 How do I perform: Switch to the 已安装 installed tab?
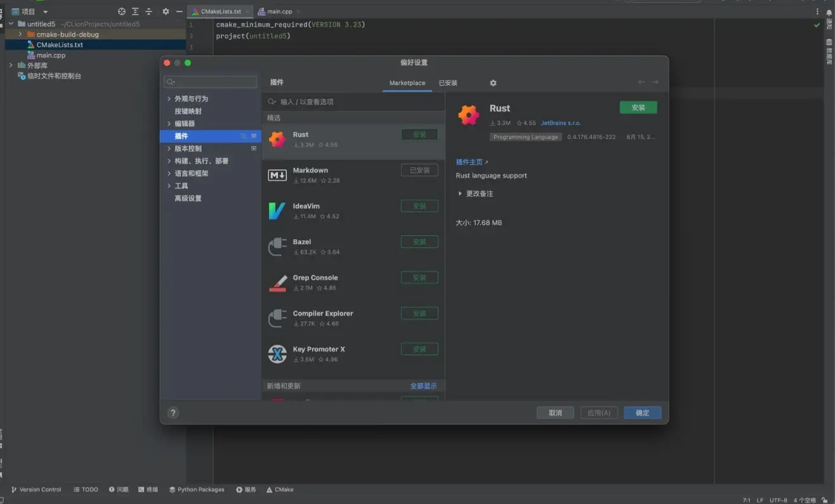click(448, 83)
